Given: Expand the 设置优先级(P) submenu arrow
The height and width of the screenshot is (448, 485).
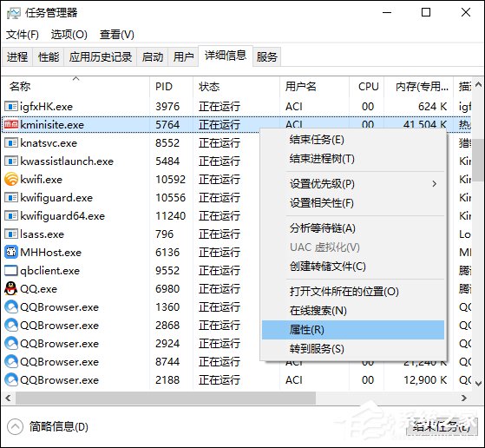Looking at the screenshot, I should coord(435,184).
